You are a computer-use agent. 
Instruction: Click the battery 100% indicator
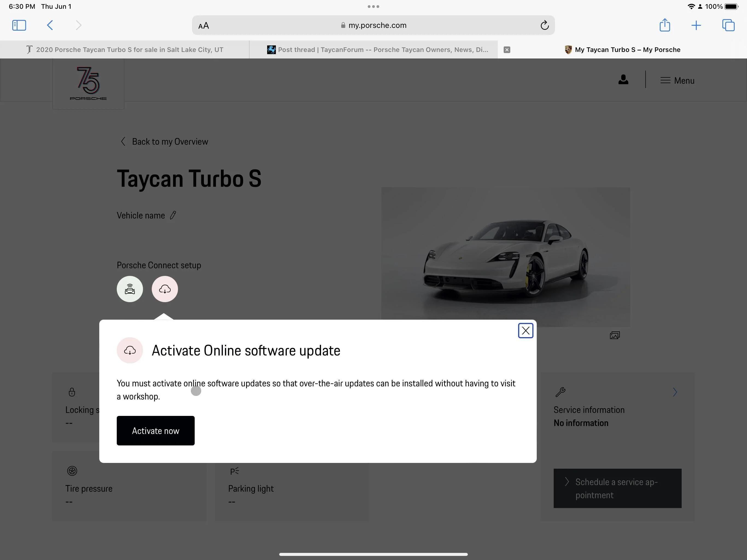(722, 6)
